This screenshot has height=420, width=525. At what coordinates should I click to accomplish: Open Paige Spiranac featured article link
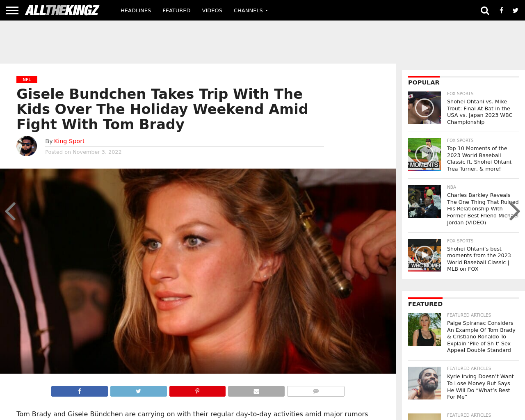(x=481, y=336)
